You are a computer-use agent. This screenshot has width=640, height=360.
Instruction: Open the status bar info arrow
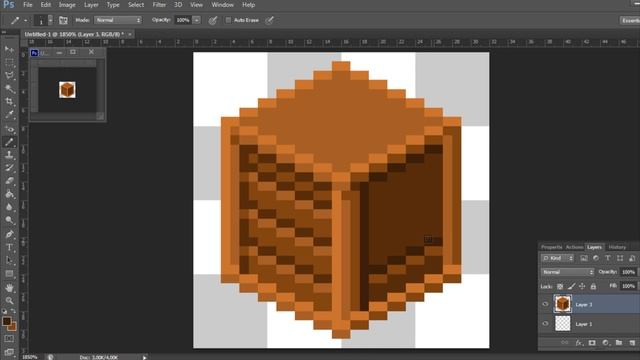click(144, 357)
